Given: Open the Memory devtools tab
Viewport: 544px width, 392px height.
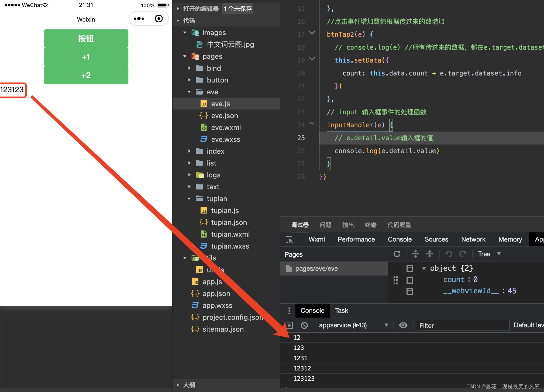Looking at the screenshot, I should click(x=510, y=239).
